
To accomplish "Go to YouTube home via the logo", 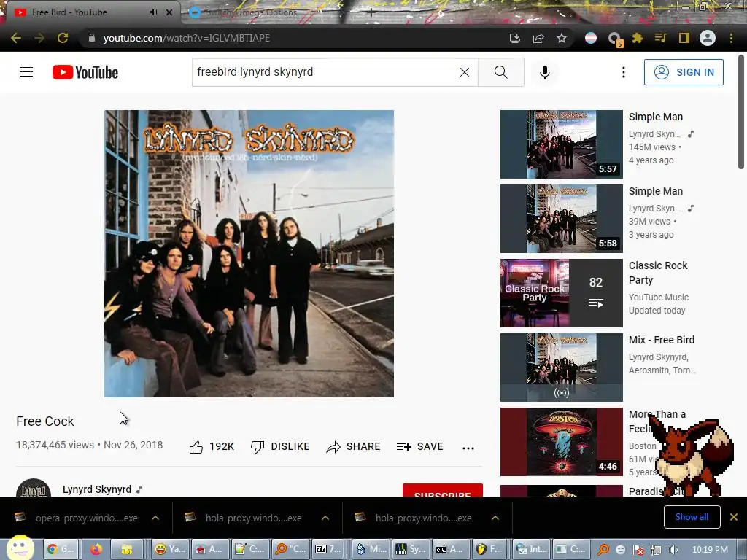I will coord(85,72).
